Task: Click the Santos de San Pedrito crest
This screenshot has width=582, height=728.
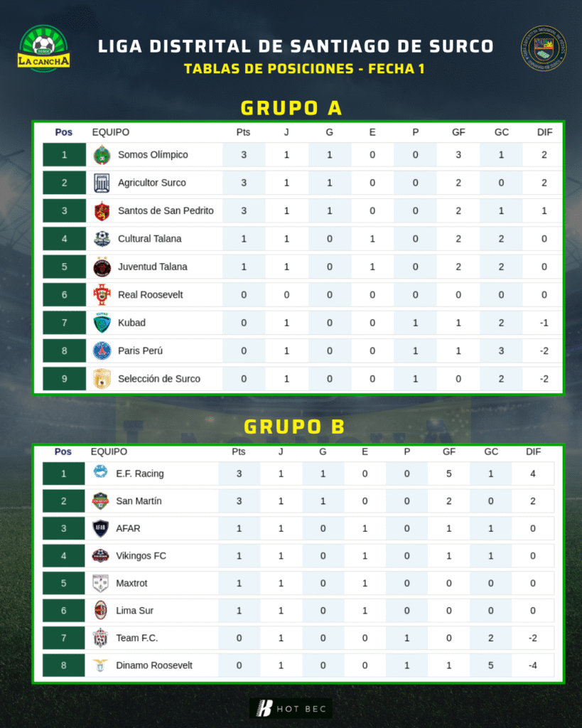Action: 102,210
